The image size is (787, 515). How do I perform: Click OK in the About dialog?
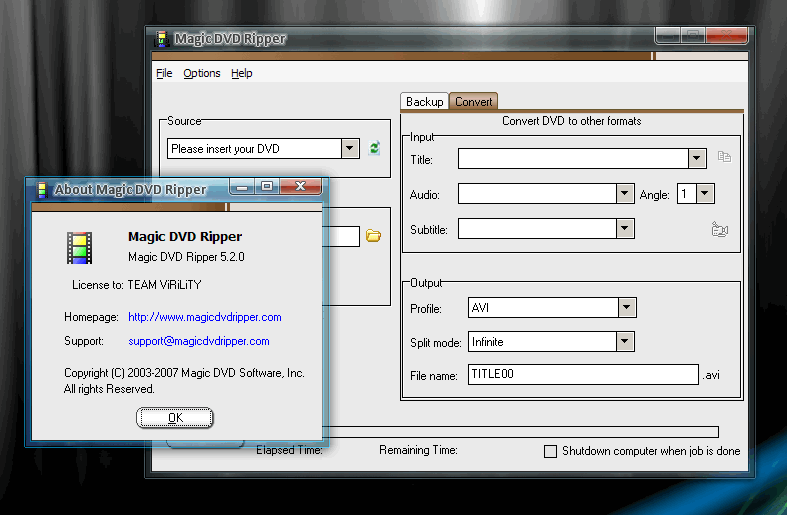(x=175, y=418)
